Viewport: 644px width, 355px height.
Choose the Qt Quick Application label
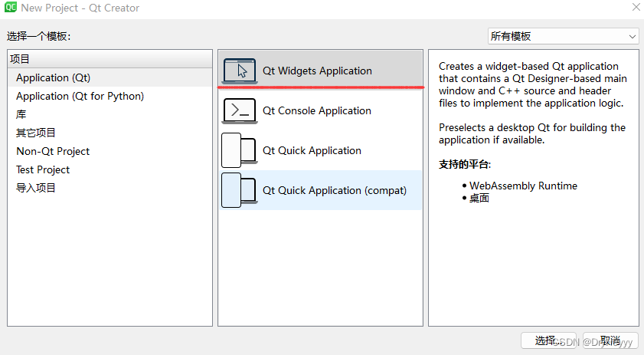pos(312,150)
